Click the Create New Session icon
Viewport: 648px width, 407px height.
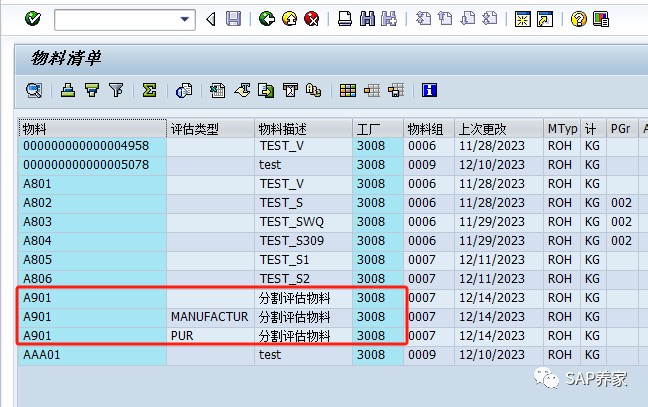[x=523, y=19]
